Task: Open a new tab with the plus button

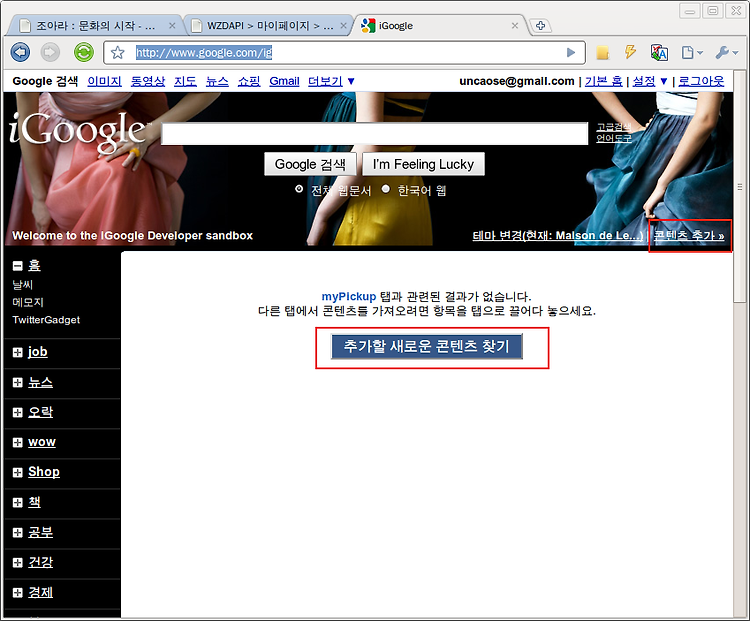Action: coord(540,25)
